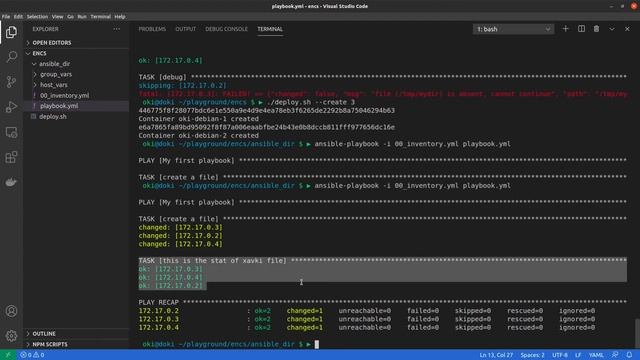Click the terminal scrollbar thumb
The width and height of the screenshot is (640, 360).
click(637, 333)
